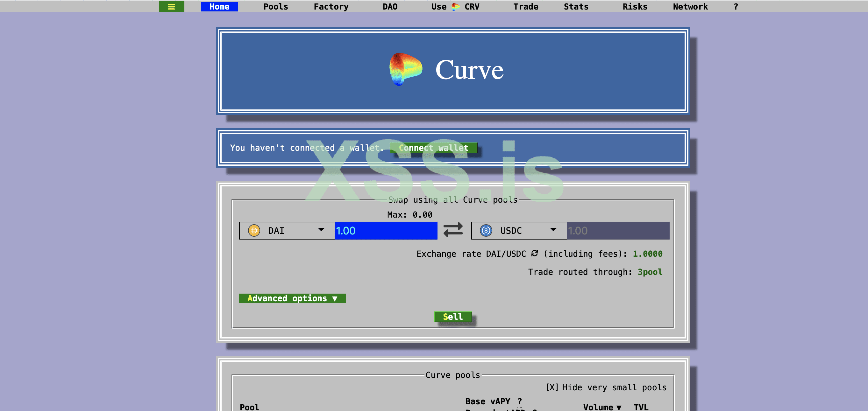Screen dimensions: 868x411
Task: Click the CRV logo icon in the nav bar
Action: [455, 7]
